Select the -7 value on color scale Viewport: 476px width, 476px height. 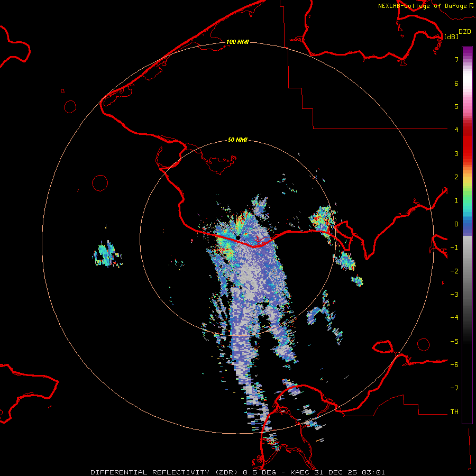[x=454, y=388]
